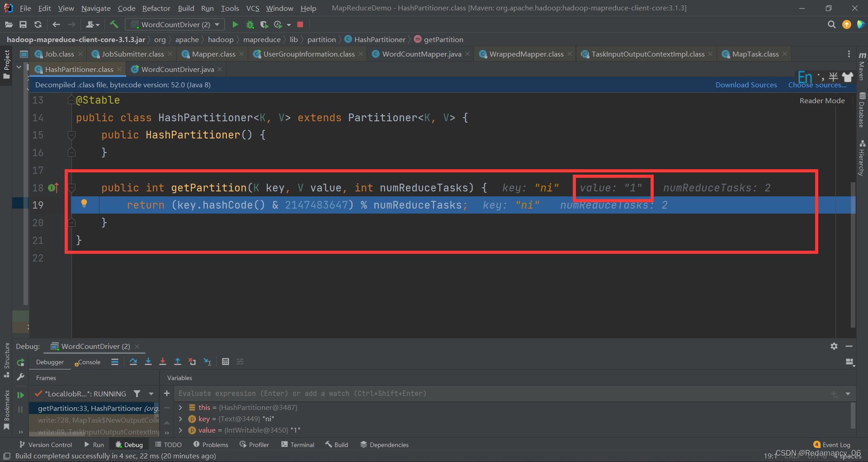
Task: Click the Step Out debug icon
Action: click(x=178, y=362)
